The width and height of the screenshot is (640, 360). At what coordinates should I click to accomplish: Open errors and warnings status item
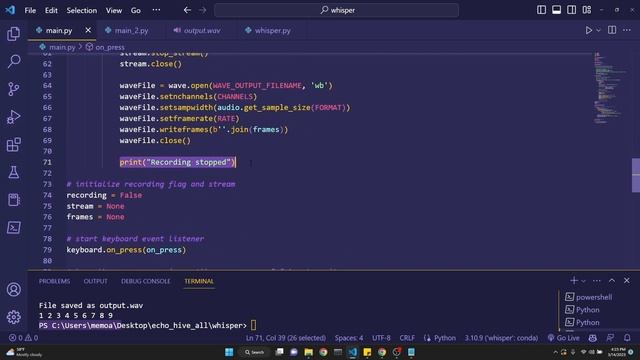click(24, 338)
